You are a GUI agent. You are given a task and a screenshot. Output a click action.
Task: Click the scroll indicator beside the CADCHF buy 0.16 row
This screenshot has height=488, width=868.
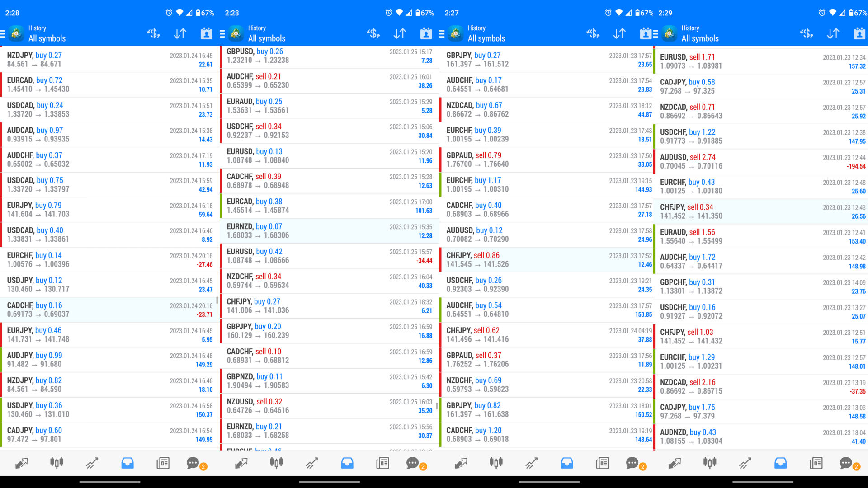pyautogui.click(x=217, y=300)
